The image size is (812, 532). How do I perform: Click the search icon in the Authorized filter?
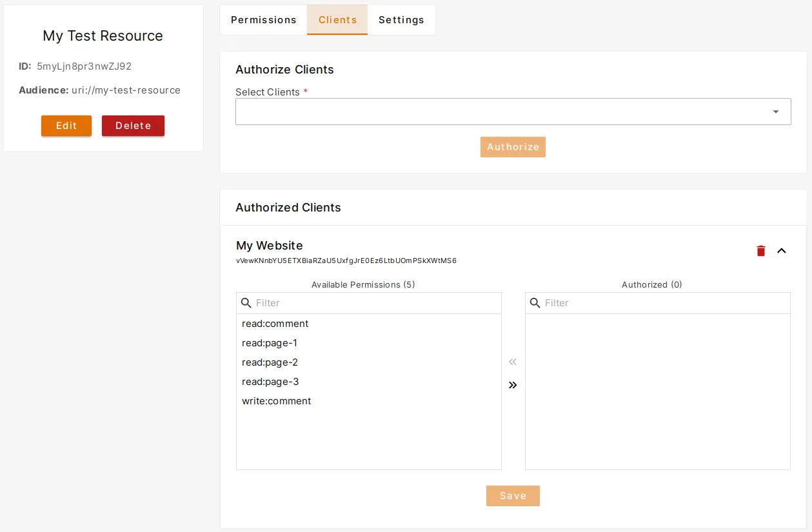tap(536, 303)
